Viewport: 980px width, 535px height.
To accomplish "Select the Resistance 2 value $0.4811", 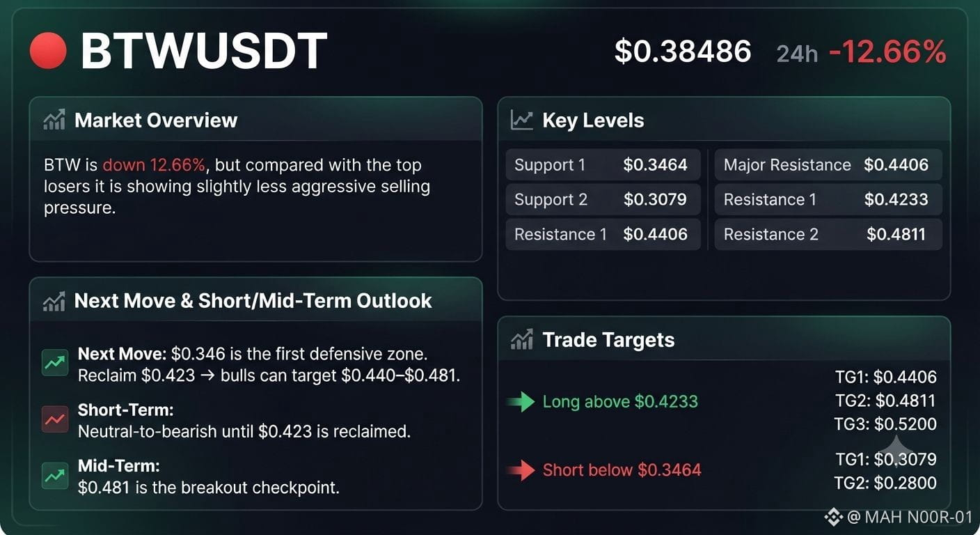I will pos(896,234).
